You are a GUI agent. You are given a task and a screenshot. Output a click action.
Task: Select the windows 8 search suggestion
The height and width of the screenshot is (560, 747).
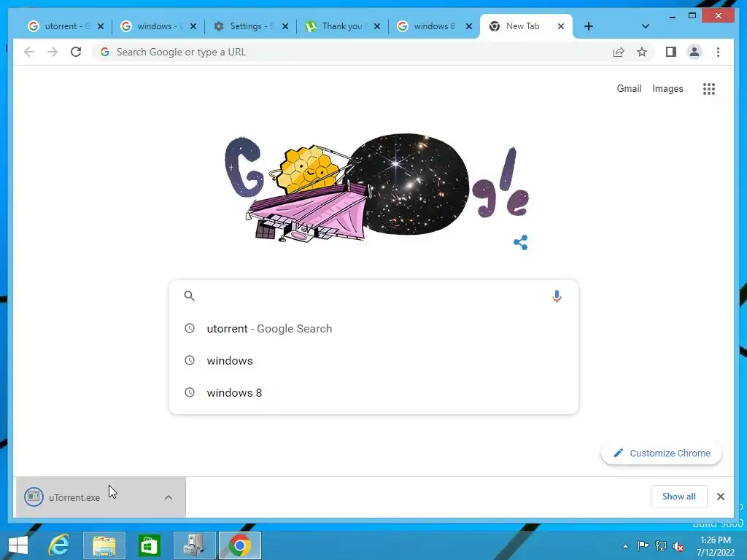pyautogui.click(x=373, y=392)
